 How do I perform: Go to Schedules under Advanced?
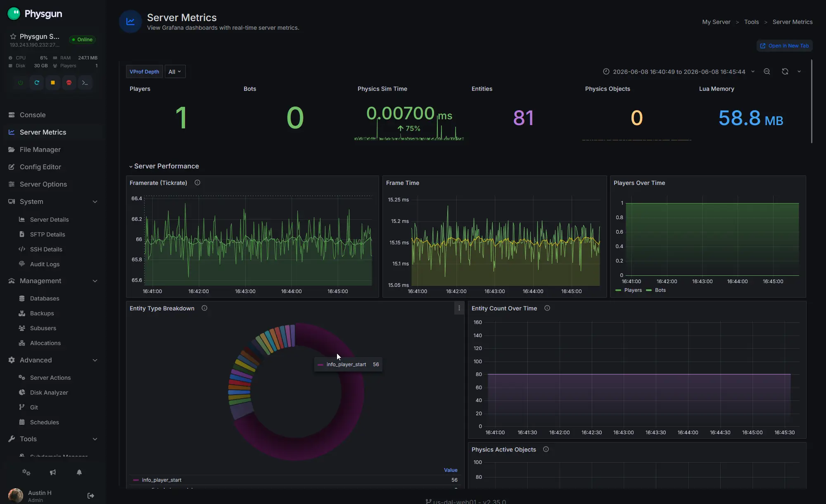(x=44, y=422)
